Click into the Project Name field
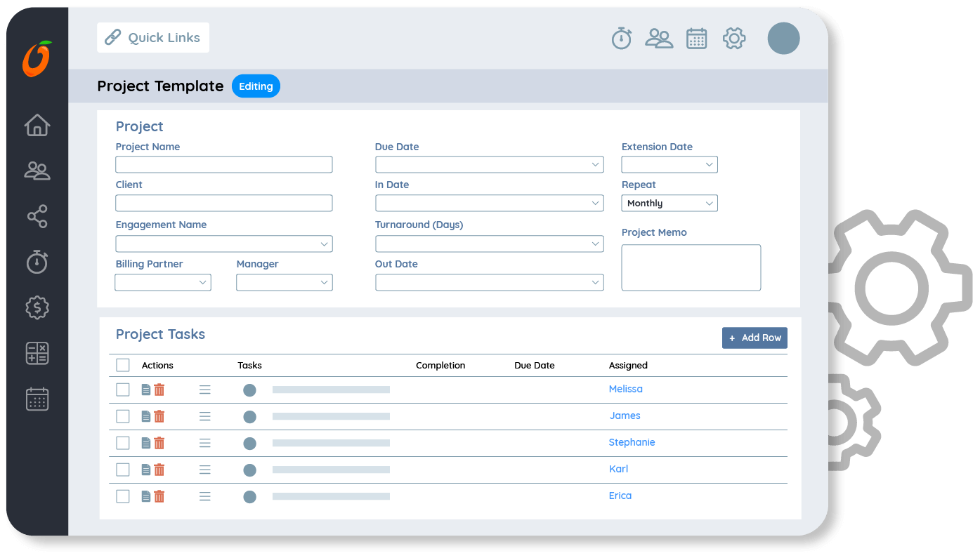Screen dimensions: 980x558 pyautogui.click(x=223, y=164)
